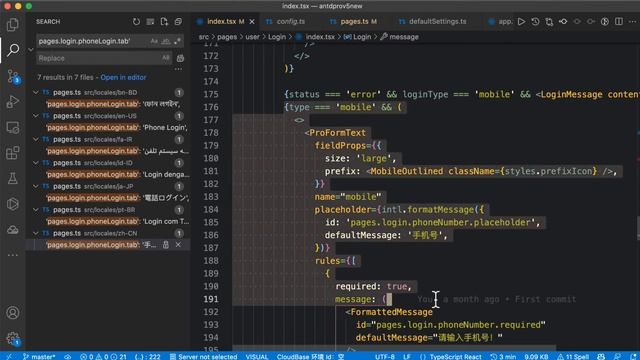Click the LF line ending indicator
The image size is (640, 360).
407,356
